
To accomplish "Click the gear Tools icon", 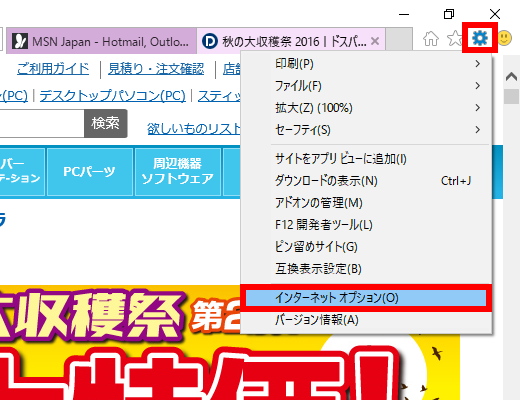I will pos(480,38).
